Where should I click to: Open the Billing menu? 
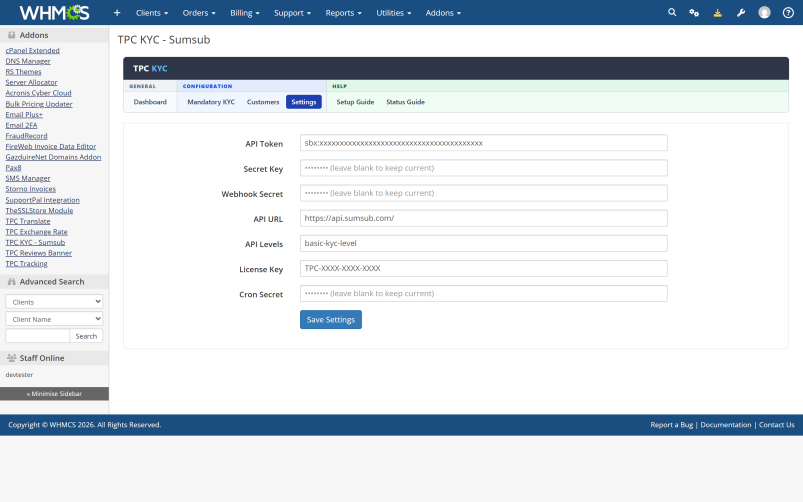(244, 13)
